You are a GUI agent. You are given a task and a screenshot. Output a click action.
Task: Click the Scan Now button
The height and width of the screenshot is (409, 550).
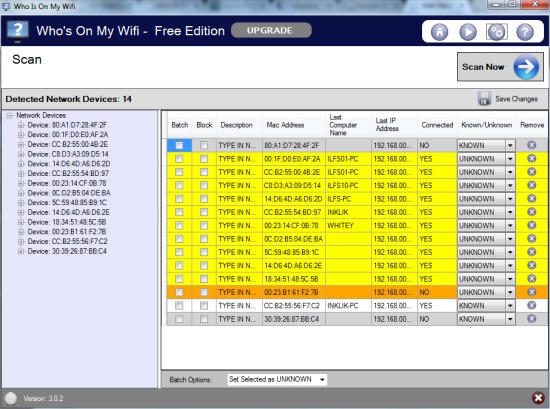[x=500, y=67]
